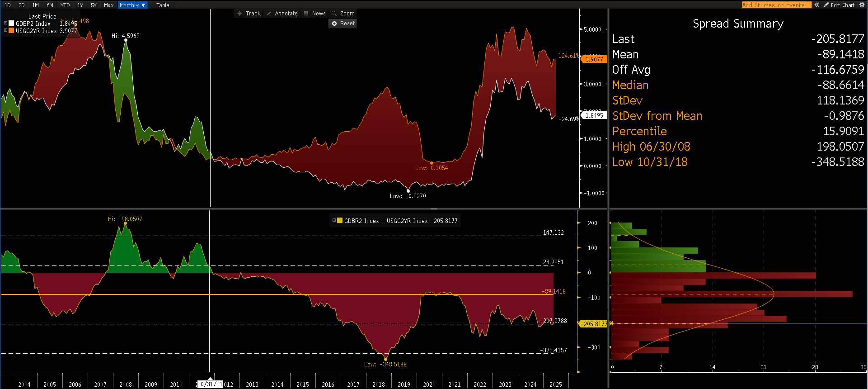868x389 pixels.
Task: Click the 3.9077 price axis label
Action: tap(594, 59)
